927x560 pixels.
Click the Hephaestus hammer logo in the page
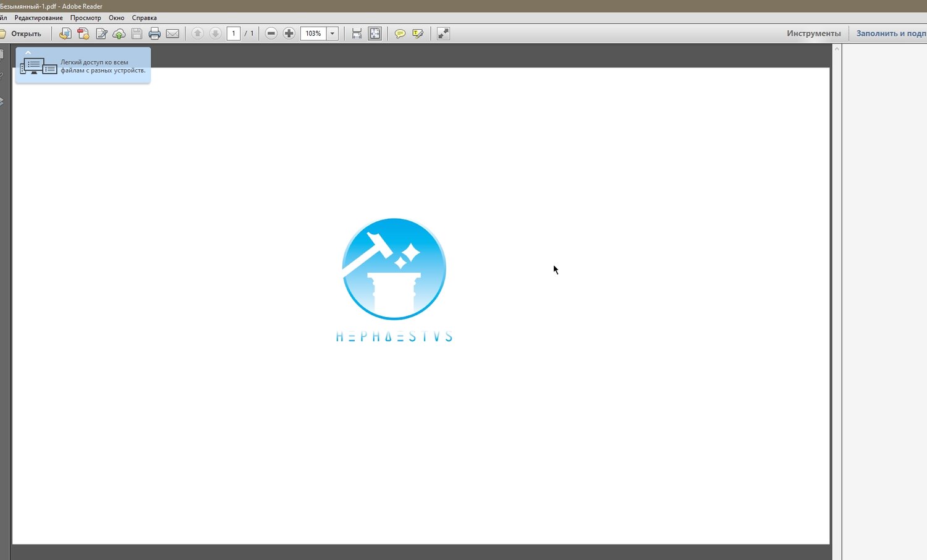(394, 269)
